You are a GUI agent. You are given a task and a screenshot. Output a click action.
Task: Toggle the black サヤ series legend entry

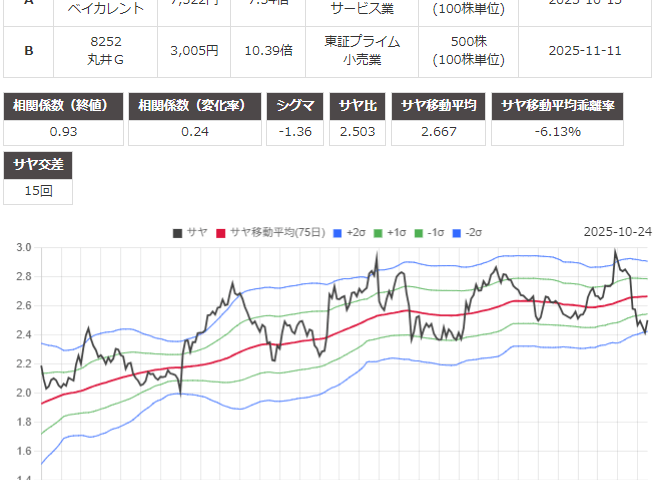(189, 232)
